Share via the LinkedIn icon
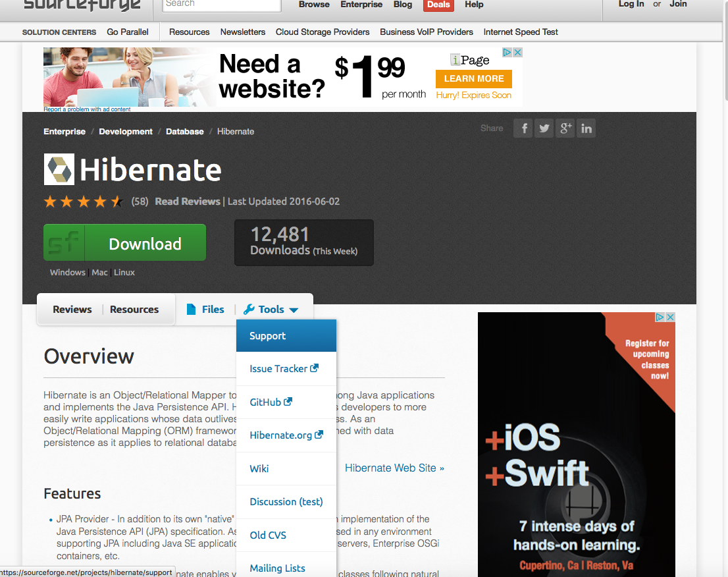 click(586, 128)
